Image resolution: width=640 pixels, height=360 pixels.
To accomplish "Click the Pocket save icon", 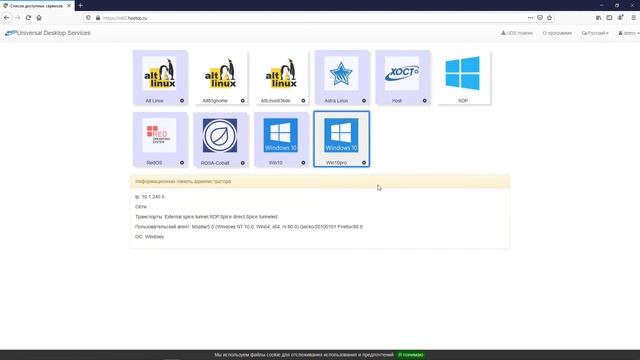I will pyautogui.click(x=540, y=18).
